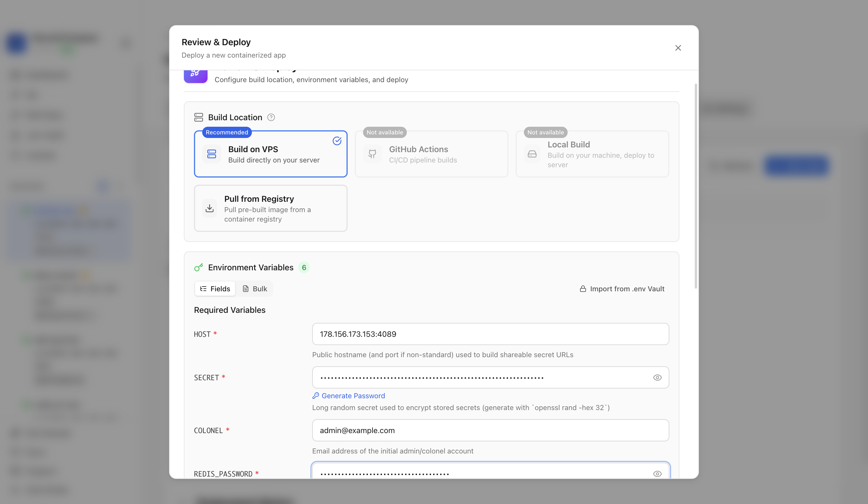Click the blue button in the background page
The height and width of the screenshot is (504, 868).
(796, 166)
